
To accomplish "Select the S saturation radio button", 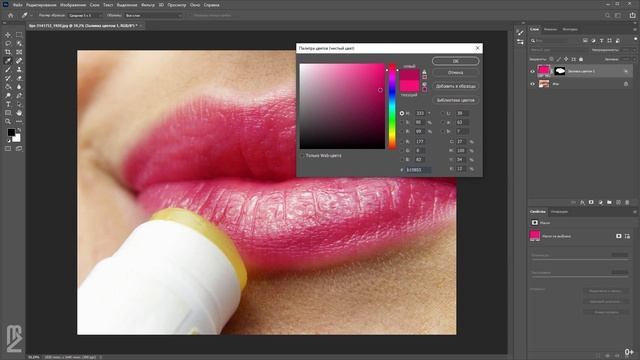I will tap(402, 122).
